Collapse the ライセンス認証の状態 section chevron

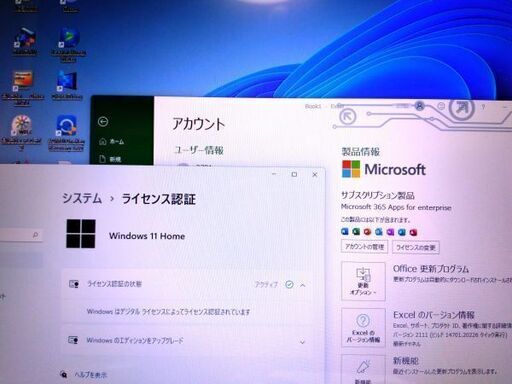[303, 285]
